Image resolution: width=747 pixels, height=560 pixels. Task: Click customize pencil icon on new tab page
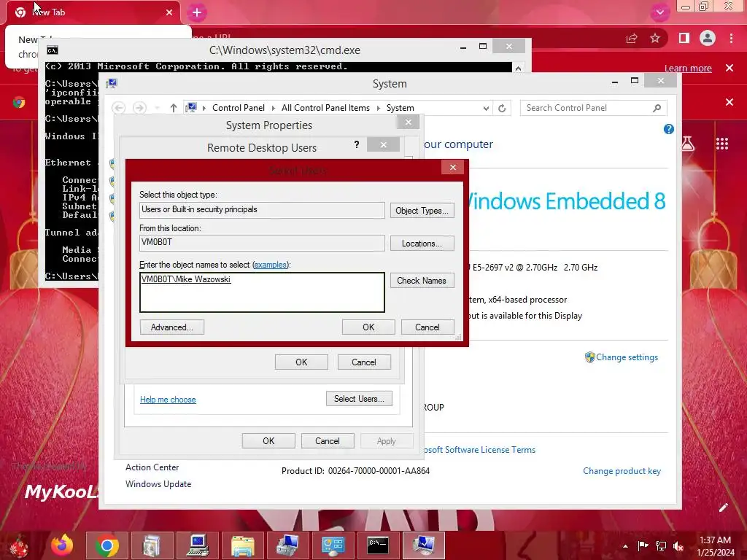click(x=723, y=507)
